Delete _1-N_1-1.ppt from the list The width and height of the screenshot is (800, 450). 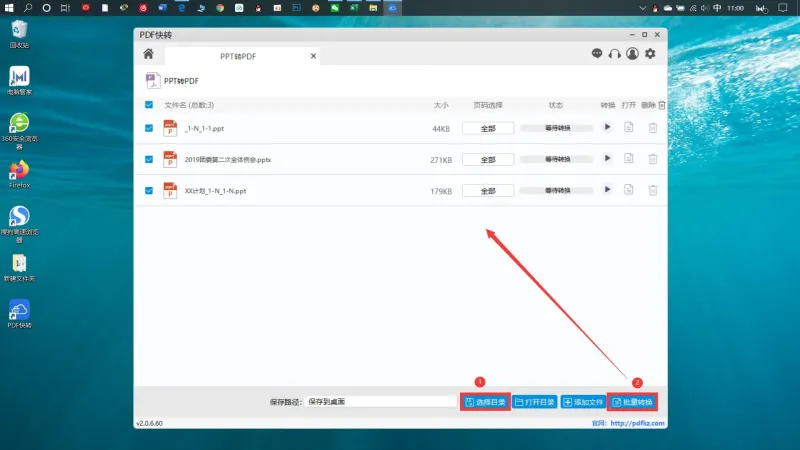(x=653, y=128)
